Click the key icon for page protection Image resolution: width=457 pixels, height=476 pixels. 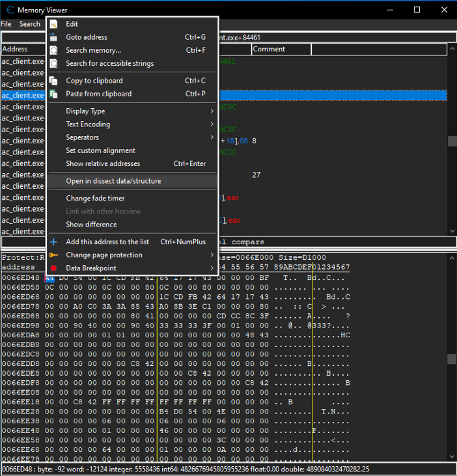[54, 255]
